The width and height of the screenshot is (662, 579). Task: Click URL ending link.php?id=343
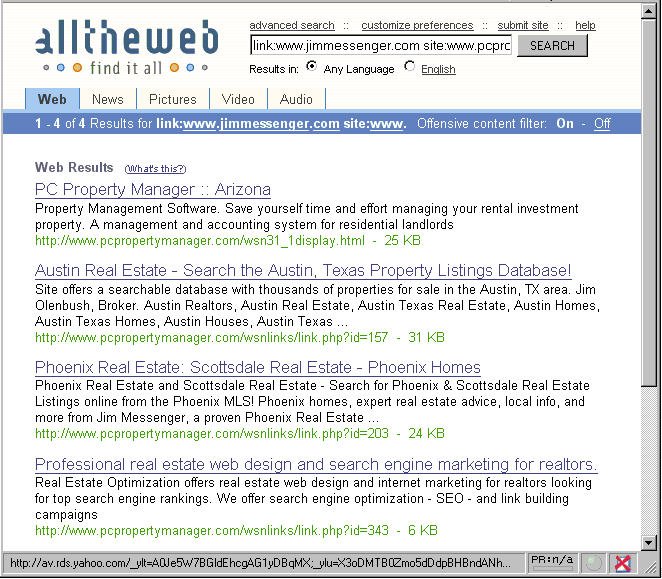(x=212, y=530)
